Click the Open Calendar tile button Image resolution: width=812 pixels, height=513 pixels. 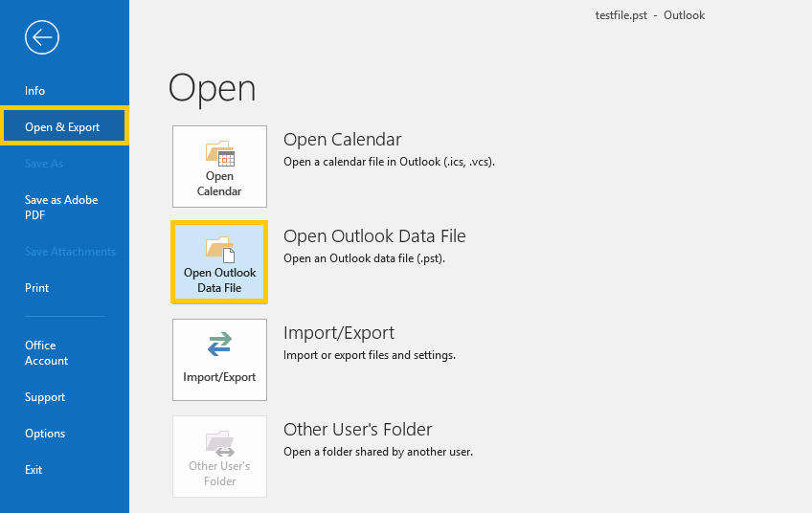point(219,167)
